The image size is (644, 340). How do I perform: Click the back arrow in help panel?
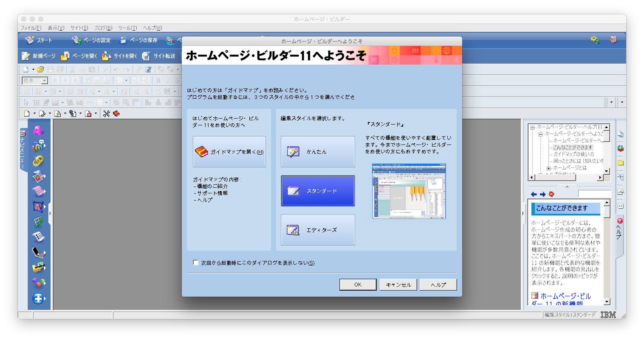click(534, 194)
